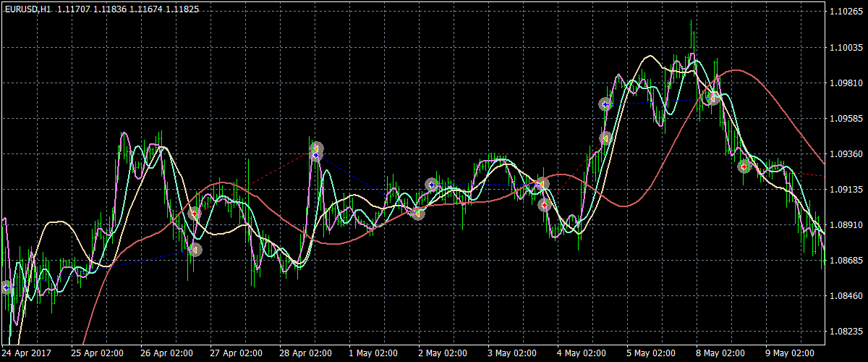868x362 pixels.
Task: Click the 1.08460 price axis label
Action: click(846, 295)
